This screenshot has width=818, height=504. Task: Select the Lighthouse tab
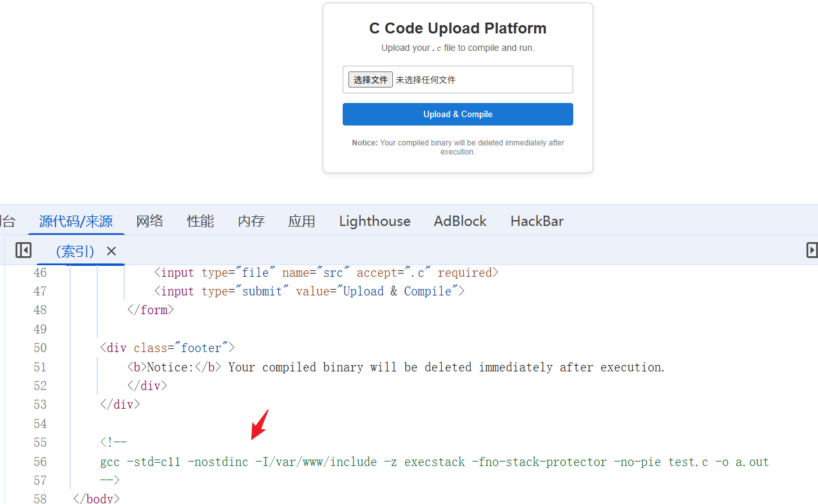374,221
